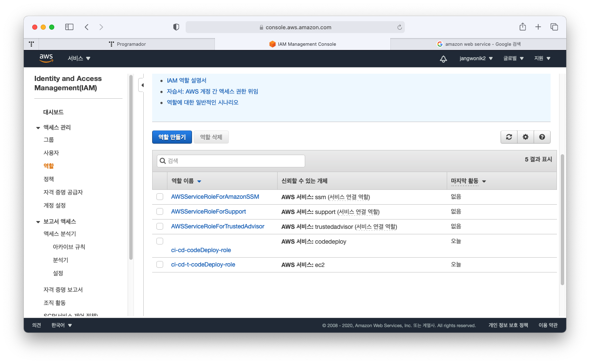The image size is (590, 364).
Task: Open 사용자 in the sidebar
Action: (x=51, y=153)
